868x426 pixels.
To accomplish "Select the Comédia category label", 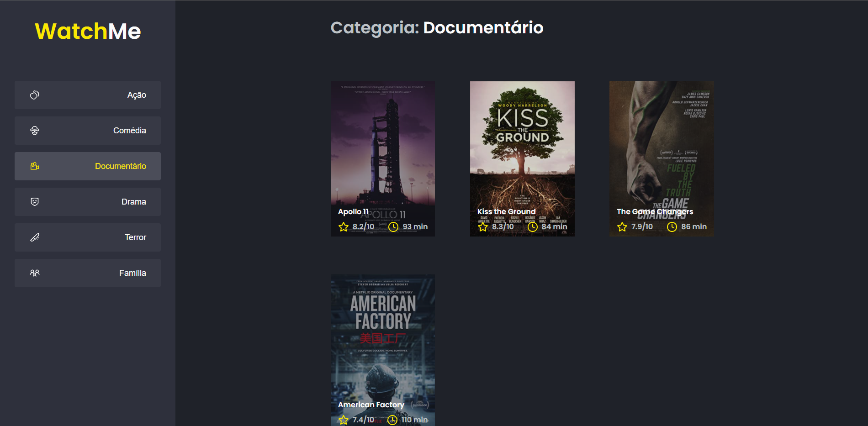I will (130, 131).
